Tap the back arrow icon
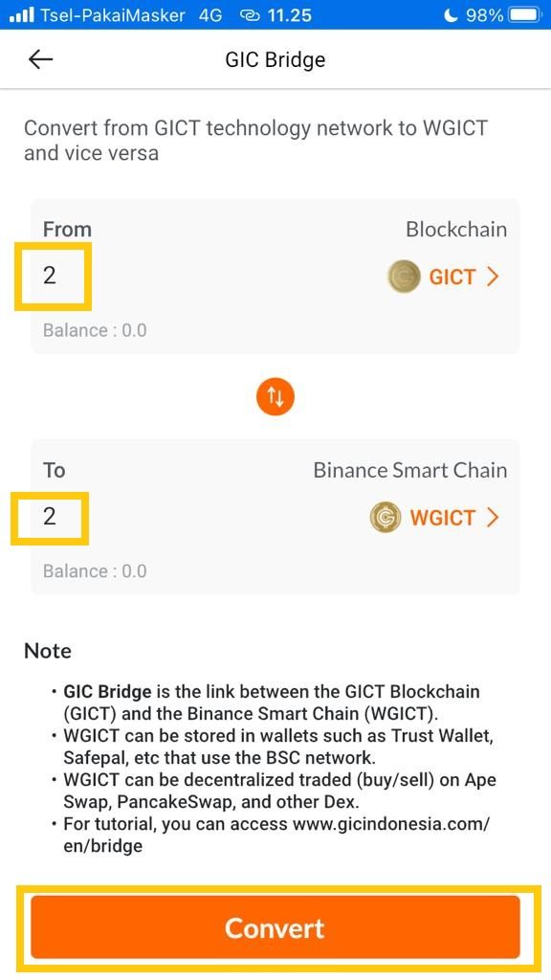This screenshot has width=551, height=980. pos(40,59)
